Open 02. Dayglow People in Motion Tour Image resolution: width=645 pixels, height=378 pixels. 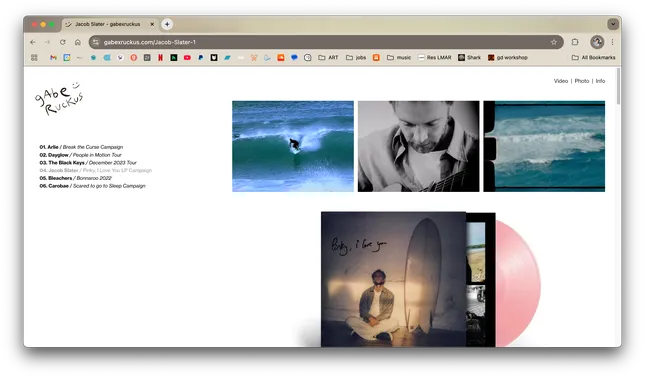80,155
